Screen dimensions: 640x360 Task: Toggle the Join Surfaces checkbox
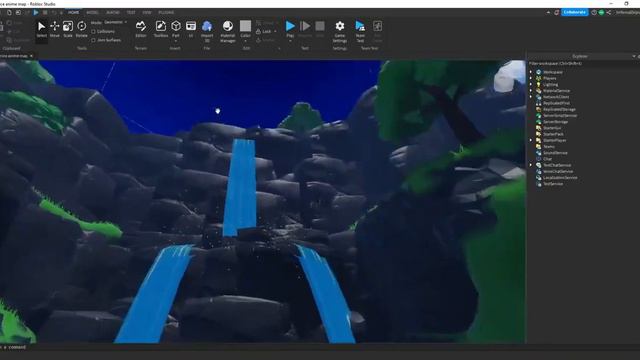click(x=93, y=40)
